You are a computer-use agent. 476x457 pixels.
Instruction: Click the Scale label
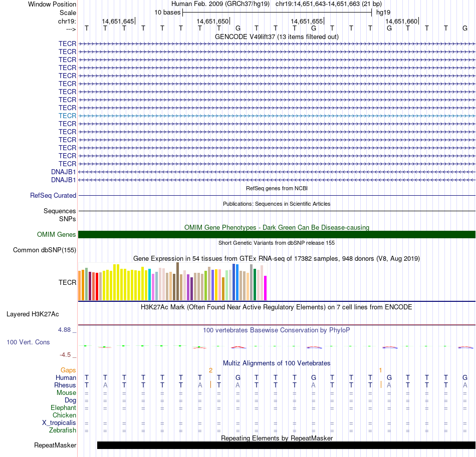pos(68,13)
